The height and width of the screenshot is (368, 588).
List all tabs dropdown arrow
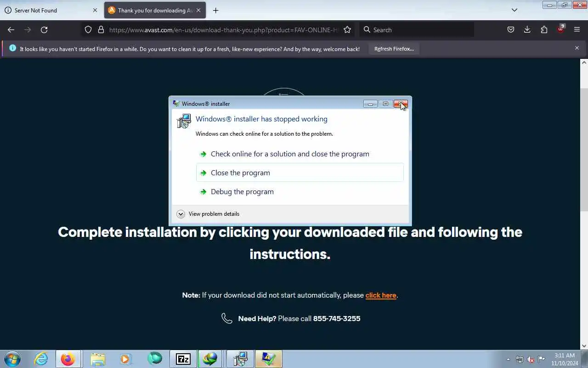point(514,10)
